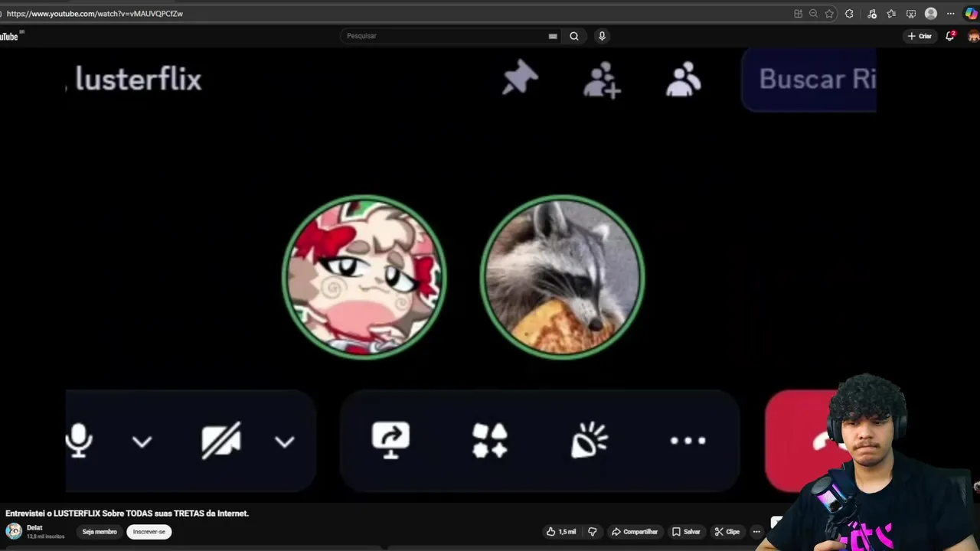This screenshot has height=551, width=980.
Task: Open the YouTube account avatar menu
Action: tap(973, 36)
